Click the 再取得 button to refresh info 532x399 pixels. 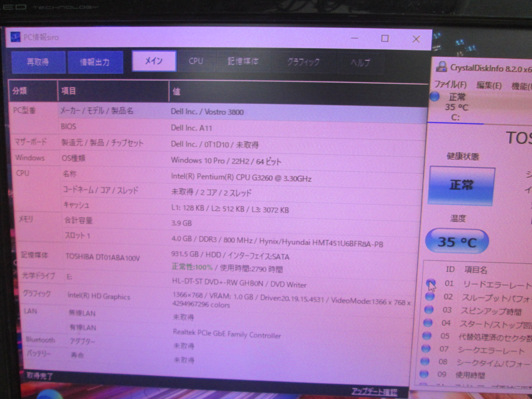click(38, 62)
